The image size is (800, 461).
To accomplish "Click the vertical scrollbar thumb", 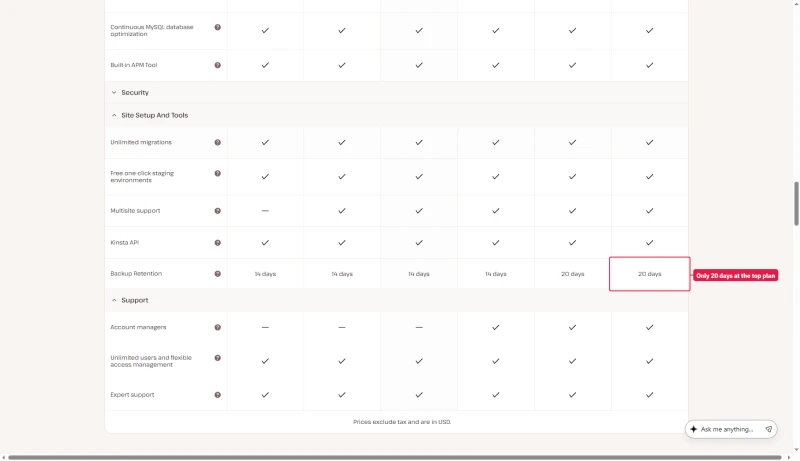I will tap(796, 203).
